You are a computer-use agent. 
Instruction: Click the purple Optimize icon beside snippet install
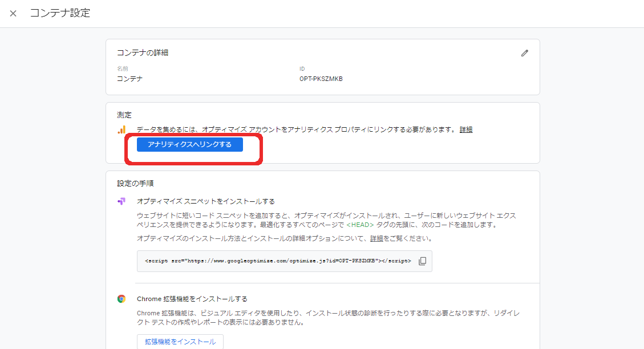[121, 201]
